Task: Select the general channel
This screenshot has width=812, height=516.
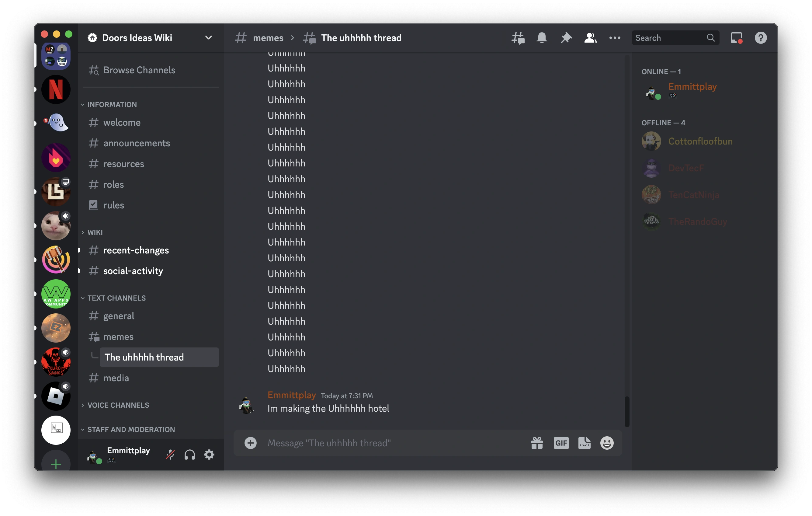Action: click(x=119, y=316)
